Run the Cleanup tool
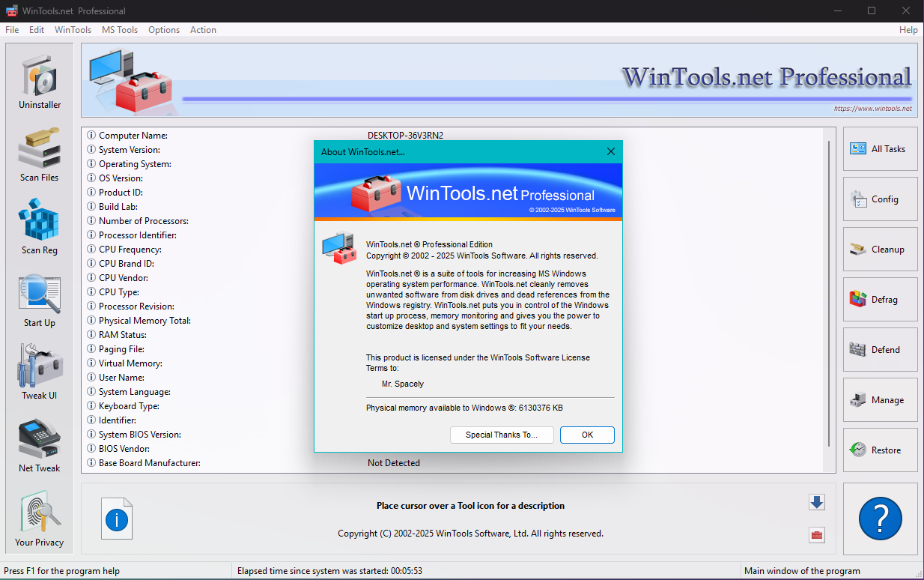Screen dimensions: 924x580 pos(880,250)
